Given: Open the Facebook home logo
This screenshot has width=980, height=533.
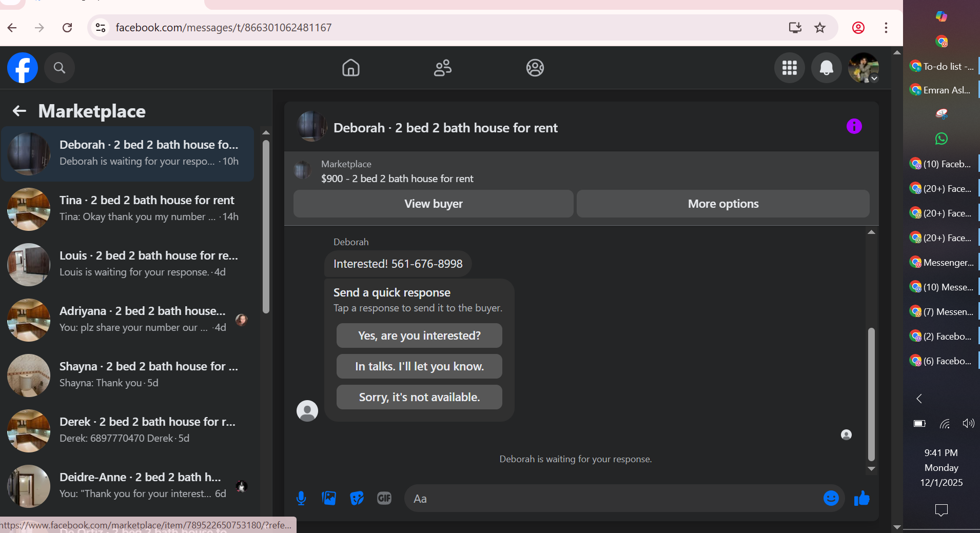Looking at the screenshot, I should click(x=23, y=68).
